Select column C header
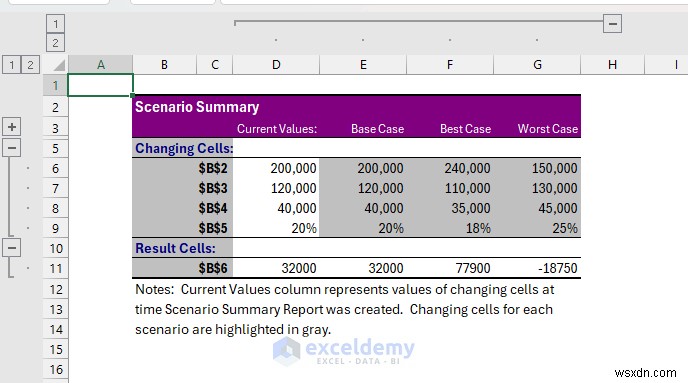This screenshot has height=383, width=688. point(215,65)
